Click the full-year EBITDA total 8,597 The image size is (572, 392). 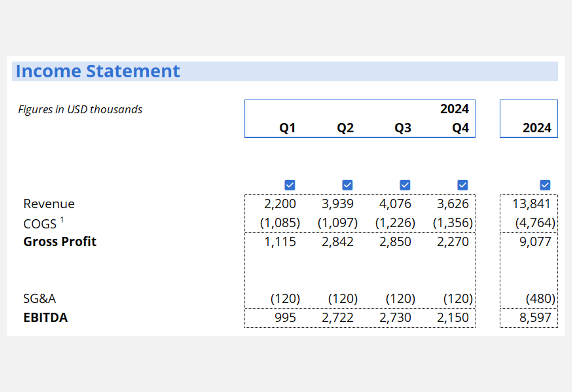[535, 318]
